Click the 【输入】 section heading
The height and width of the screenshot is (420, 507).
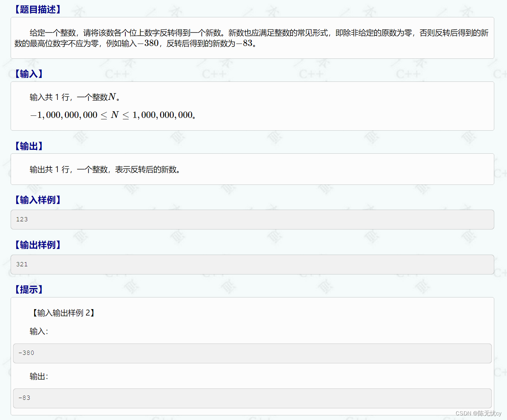point(28,74)
